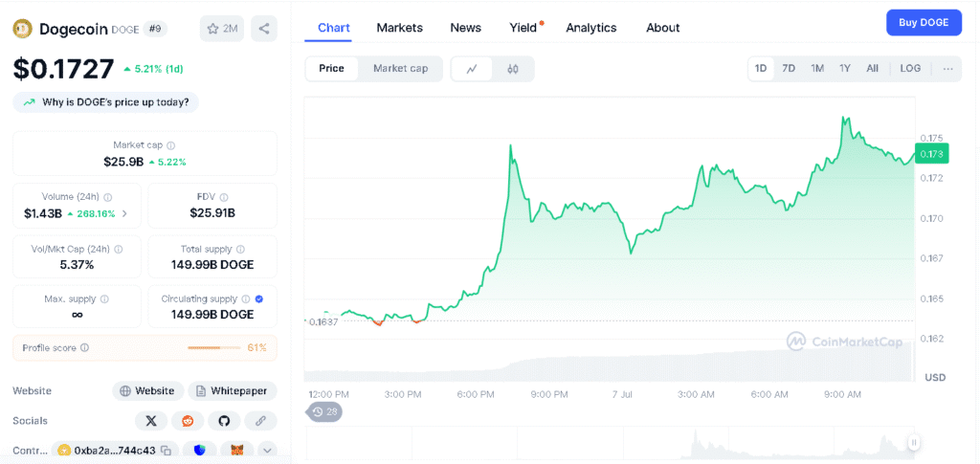Click the blue shield icon by contract
The width and height of the screenshot is (980, 464).
coord(199,451)
